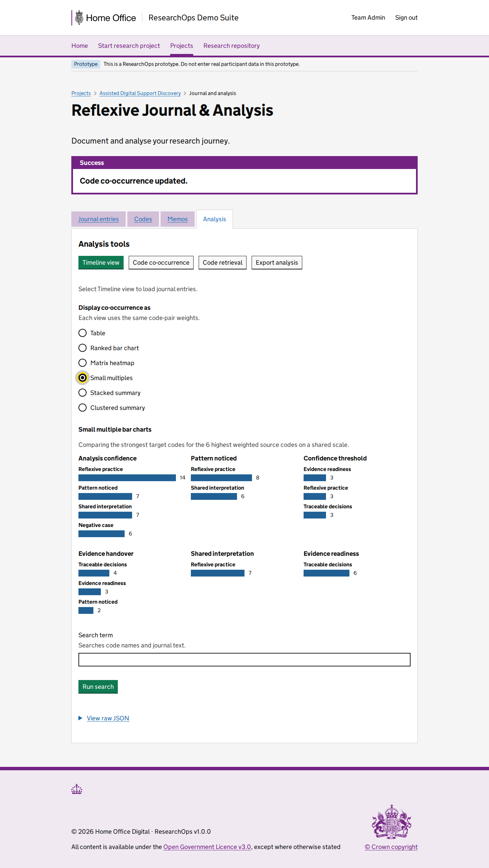Click the Code co-occurrence button
The image size is (489, 868).
(x=161, y=263)
